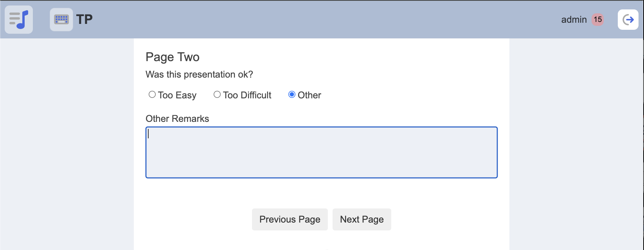
Task: Click the "Too Easy" label text
Action: tap(177, 95)
